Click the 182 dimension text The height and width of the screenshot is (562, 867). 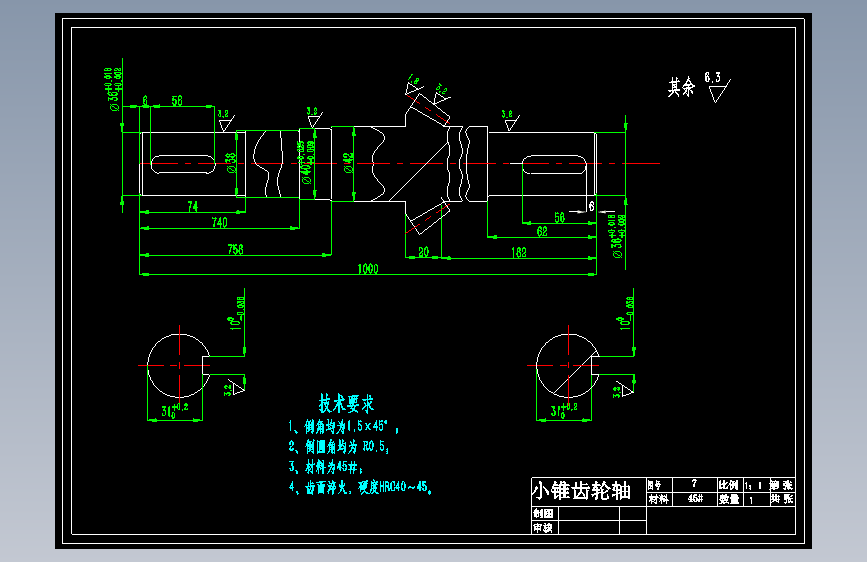(x=519, y=253)
